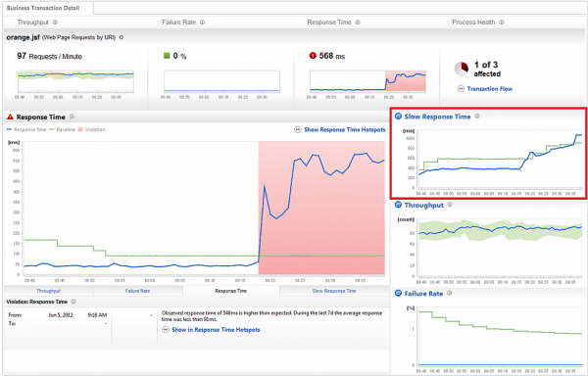Select the Business Transaction Detail tab
The image size is (588, 376).
point(43,8)
